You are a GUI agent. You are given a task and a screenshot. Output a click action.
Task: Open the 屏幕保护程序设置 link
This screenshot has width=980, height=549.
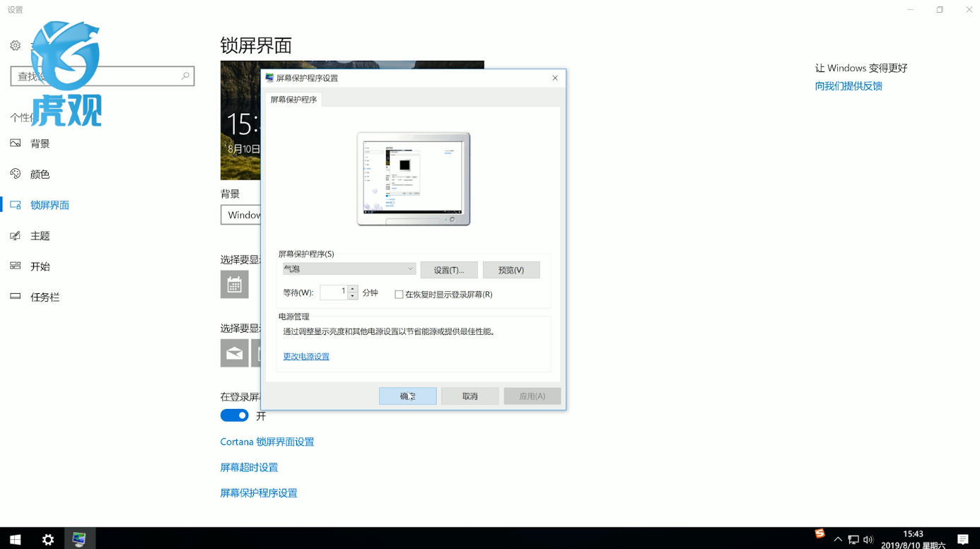[x=259, y=493]
